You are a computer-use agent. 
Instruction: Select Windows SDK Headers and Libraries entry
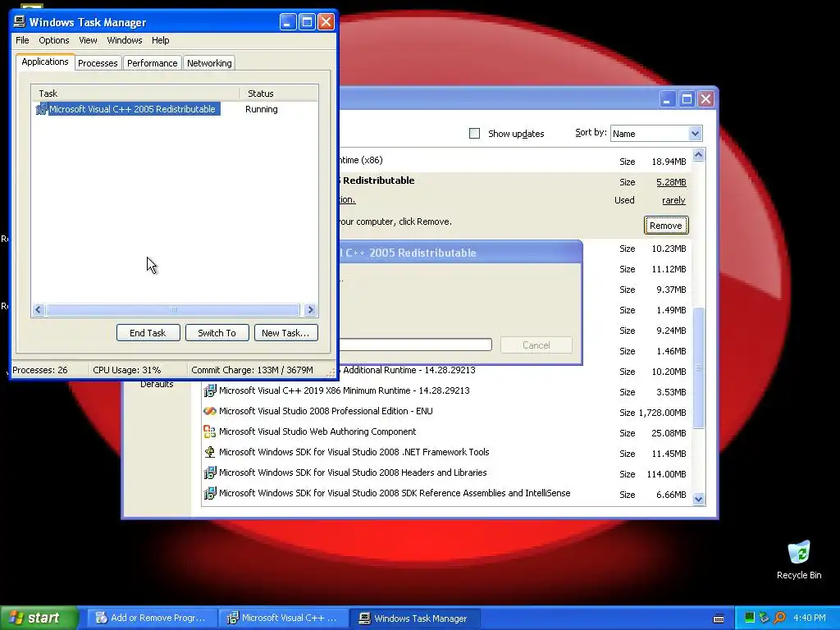pyautogui.click(x=353, y=472)
